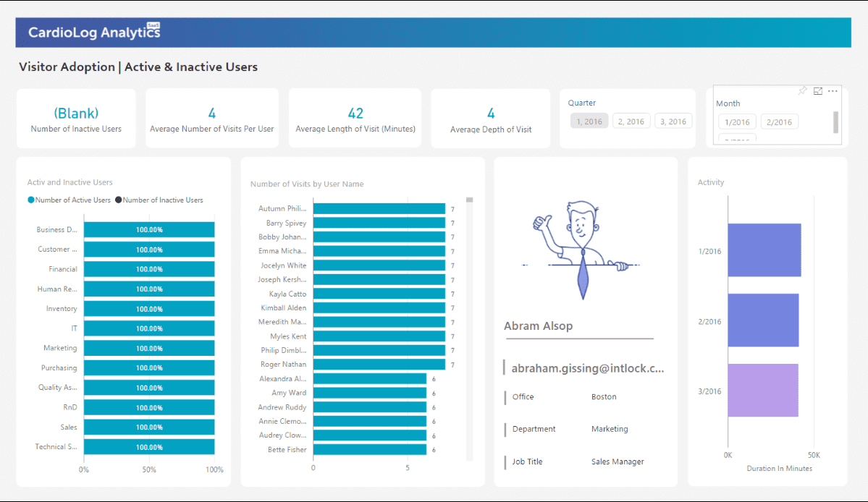Open more options for Month slicer
This screenshot has height=502, width=868.
click(x=833, y=91)
